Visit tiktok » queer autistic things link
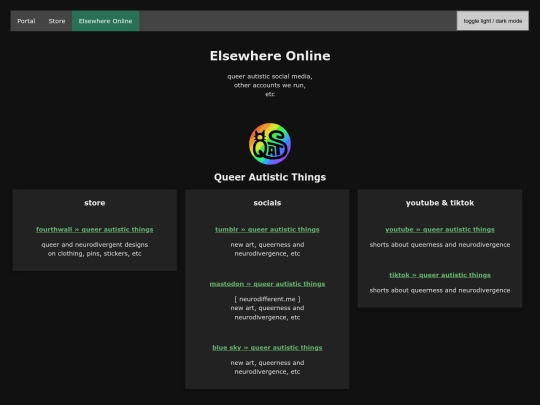Image resolution: width=540 pixels, height=405 pixels. (440, 275)
